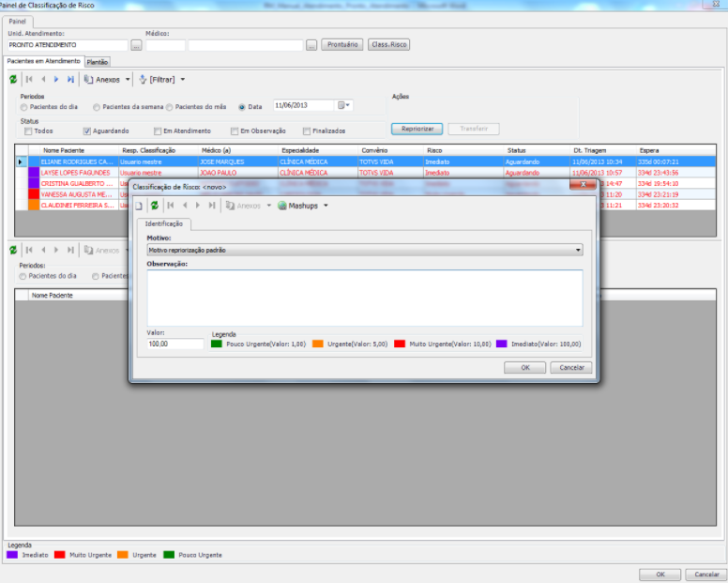Click the Class.Risco button
This screenshot has height=583, width=728.
[x=389, y=45]
